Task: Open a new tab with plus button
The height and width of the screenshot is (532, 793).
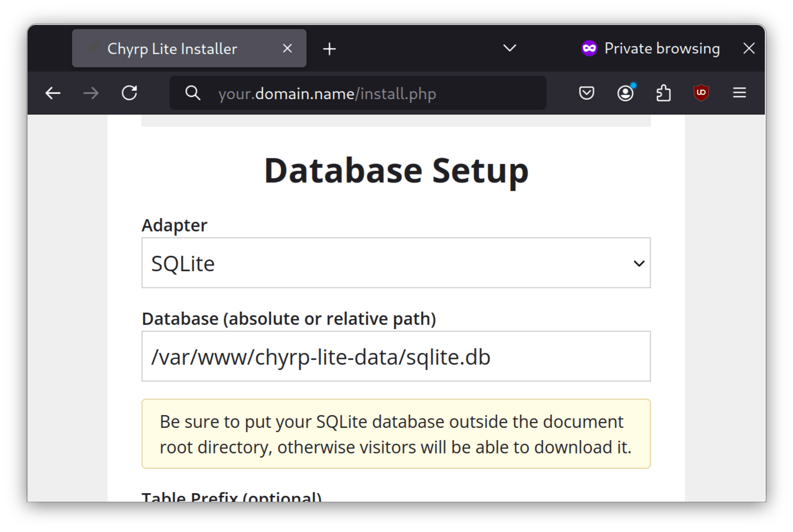Action: coord(330,49)
